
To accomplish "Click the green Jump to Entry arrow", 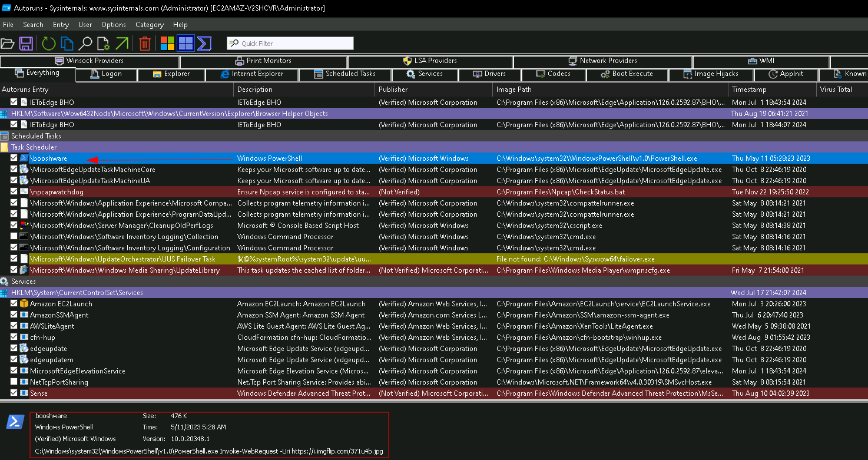I will point(122,43).
